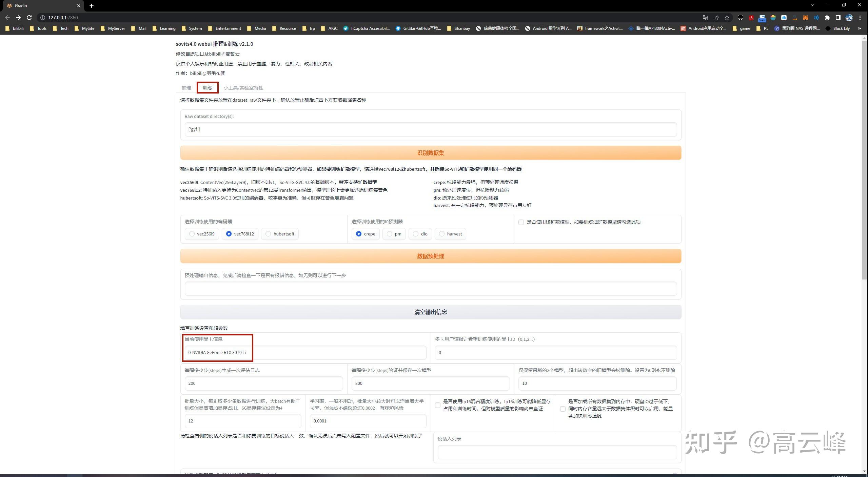This screenshot has width=868, height=477.
Task: Show hidden bookmarks via double-chevron
Action: click(859, 28)
